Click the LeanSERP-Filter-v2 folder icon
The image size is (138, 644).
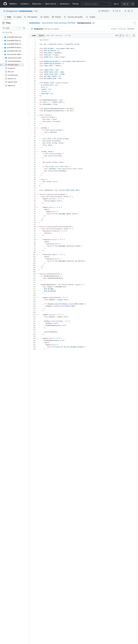pyautogui.click(x=5, y=40)
